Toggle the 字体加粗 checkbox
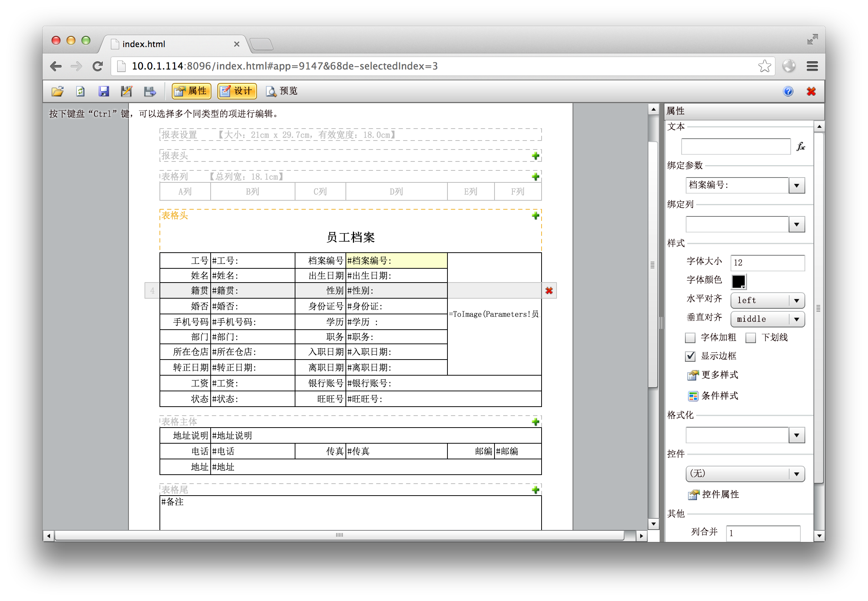 [690, 338]
